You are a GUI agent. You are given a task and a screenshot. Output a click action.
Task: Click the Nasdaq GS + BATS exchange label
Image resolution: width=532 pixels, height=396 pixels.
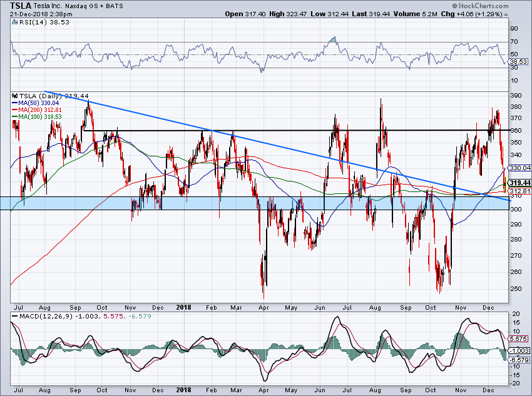94,6
